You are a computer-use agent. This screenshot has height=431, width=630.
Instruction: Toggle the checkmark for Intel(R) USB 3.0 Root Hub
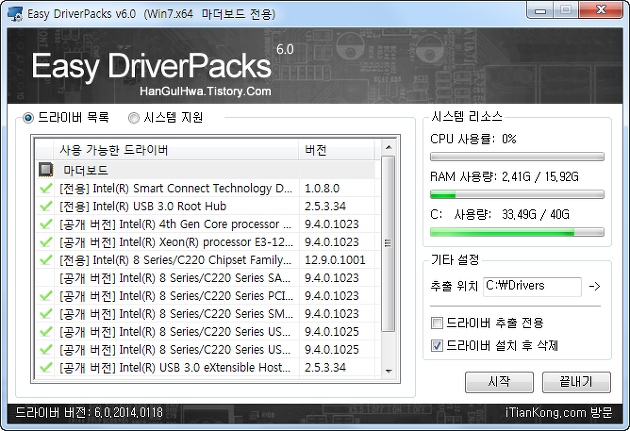(46, 206)
